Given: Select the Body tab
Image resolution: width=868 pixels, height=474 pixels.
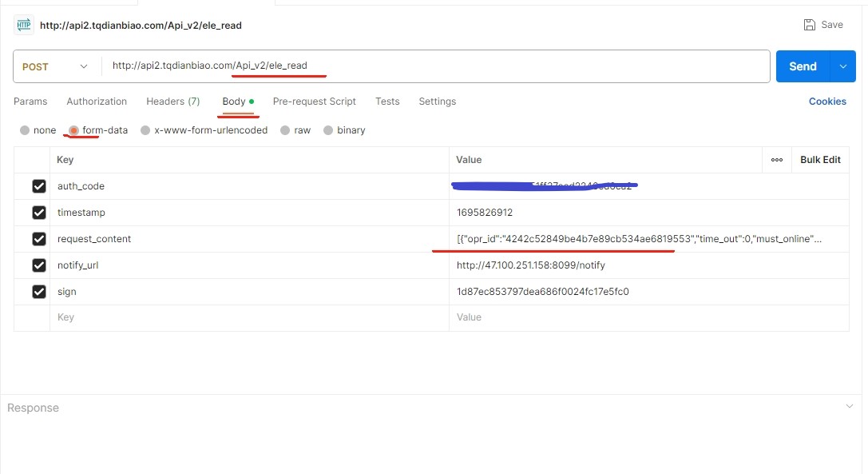Looking at the screenshot, I should tap(238, 102).
